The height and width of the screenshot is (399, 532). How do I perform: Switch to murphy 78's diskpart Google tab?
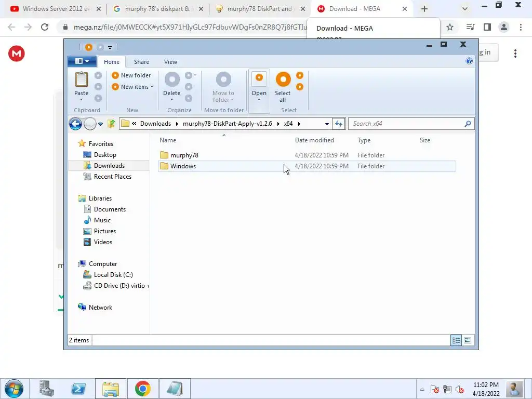pyautogui.click(x=158, y=9)
